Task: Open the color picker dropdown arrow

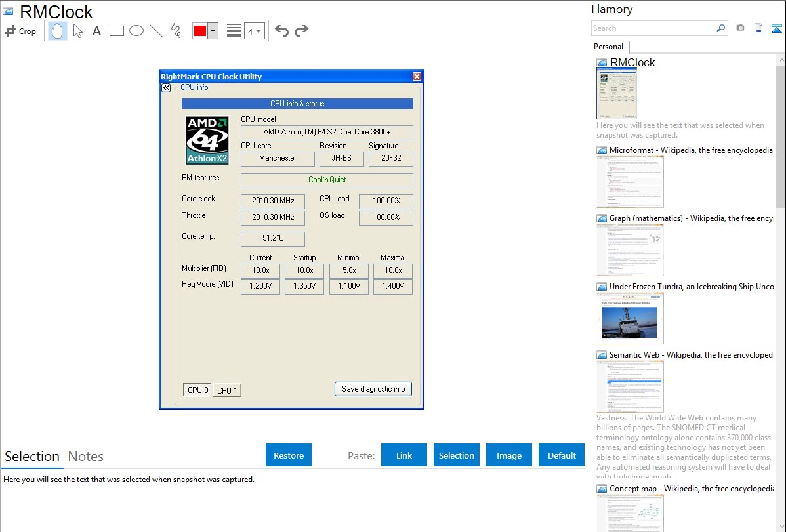Action: coord(213,31)
